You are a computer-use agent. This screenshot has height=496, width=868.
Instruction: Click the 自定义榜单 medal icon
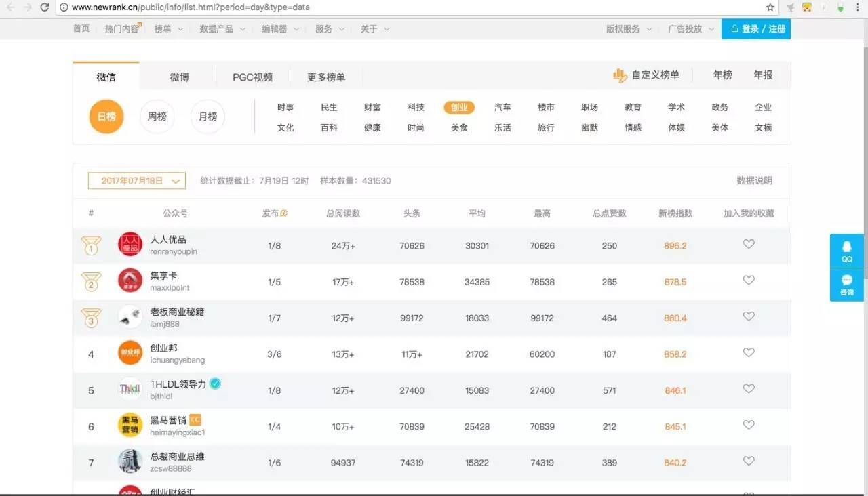620,75
